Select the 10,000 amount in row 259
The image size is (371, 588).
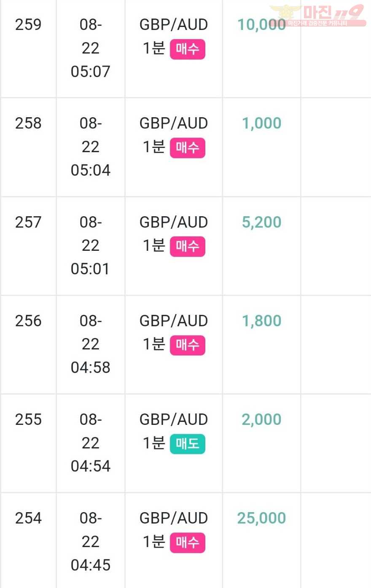261,24
